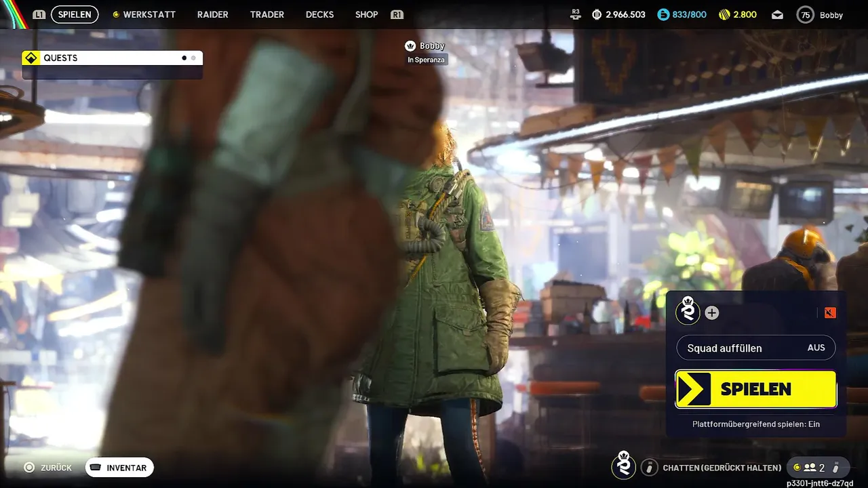Viewport: 868px width, 488px height.
Task: Toggle the orange muted speaker icon
Action: (x=831, y=312)
